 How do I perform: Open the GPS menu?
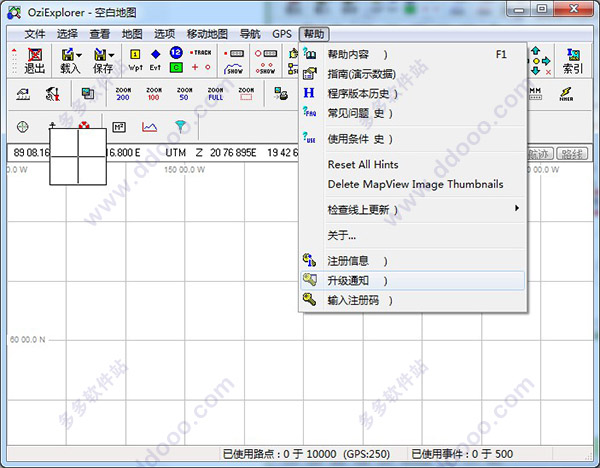pos(282,34)
